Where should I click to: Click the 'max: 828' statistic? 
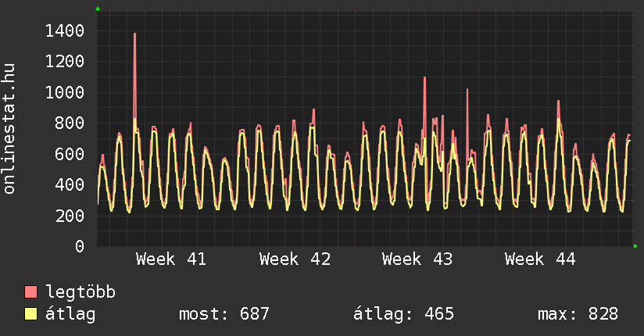click(578, 314)
